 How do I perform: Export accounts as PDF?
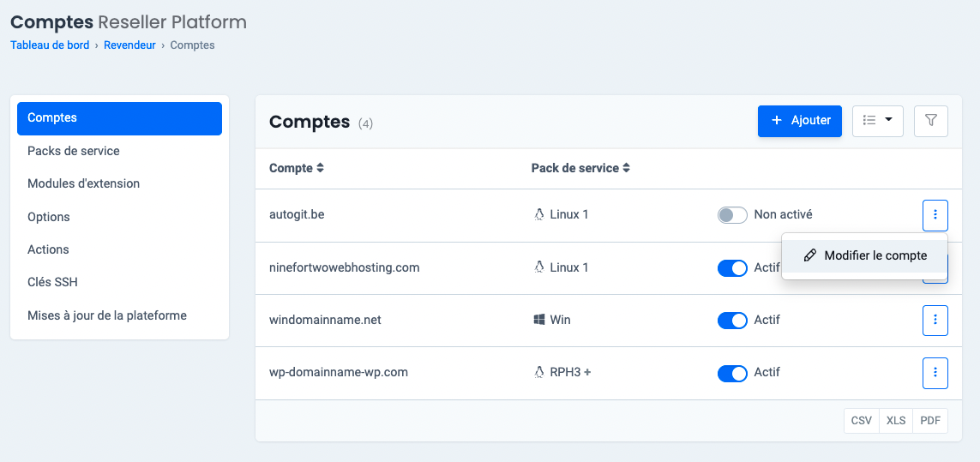point(930,421)
